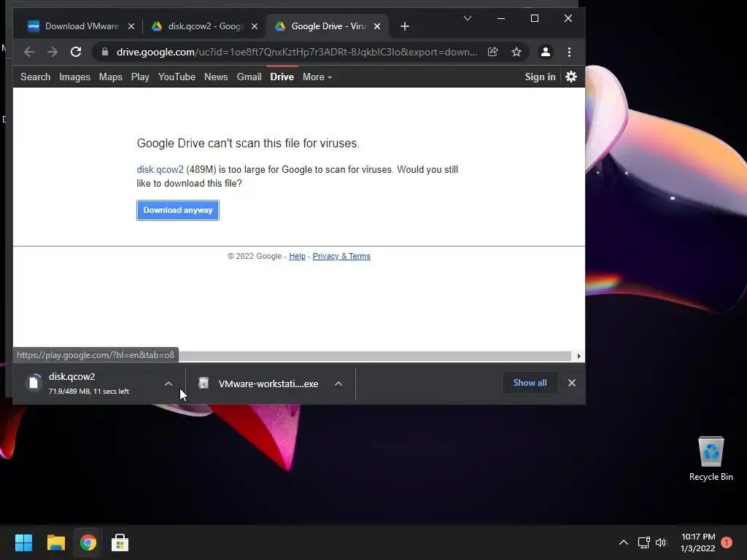Open the clock showing 10:17 PM
The height and width of the screenshot is (560, 747).
(698, 542)
